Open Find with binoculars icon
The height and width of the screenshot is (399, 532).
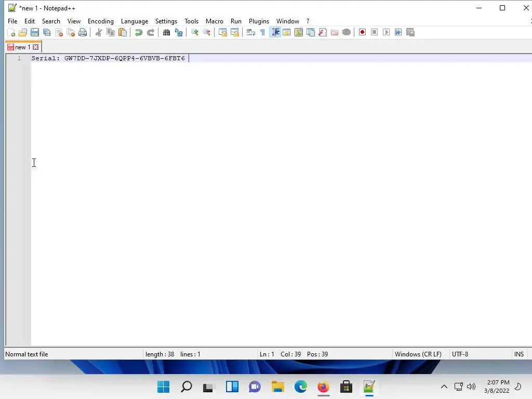(166, 32)
